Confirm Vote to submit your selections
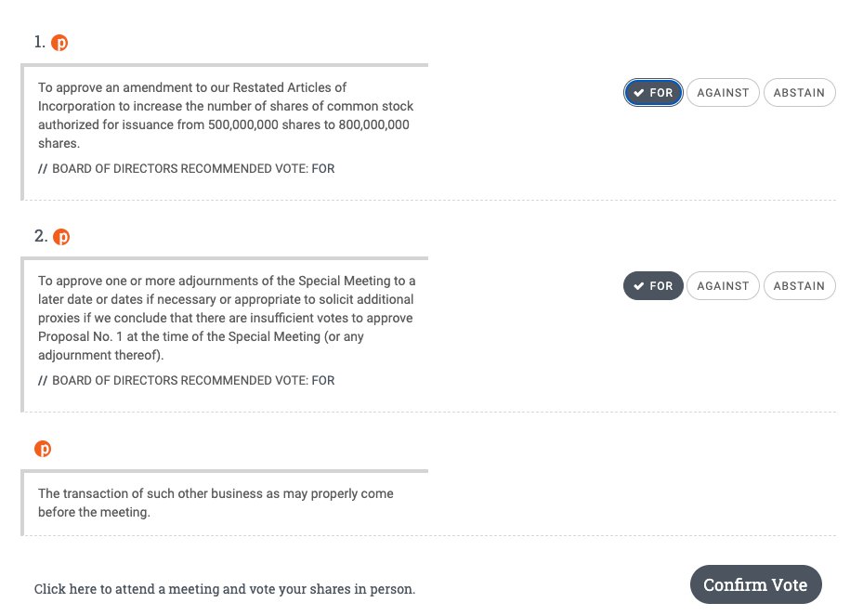863x616 pixels. [755, 584]
